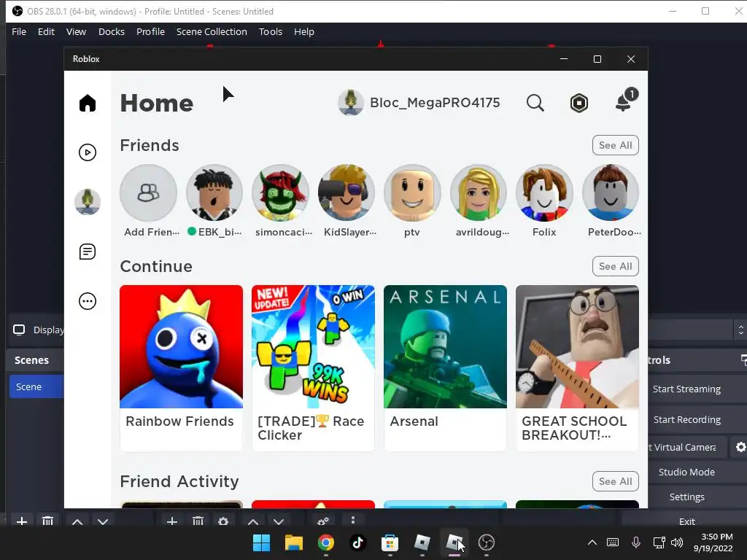Click Start Recording in OBS

(x=686, y=419)
